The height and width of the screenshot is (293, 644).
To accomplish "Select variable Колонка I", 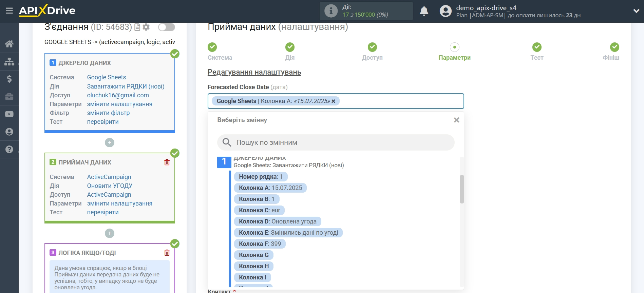I will point(252,277).
